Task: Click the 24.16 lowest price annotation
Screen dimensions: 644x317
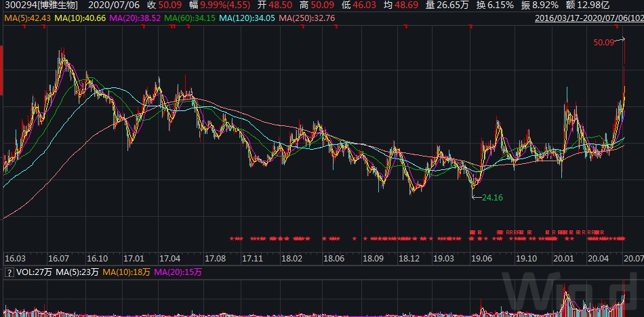Action: [491, 198]
